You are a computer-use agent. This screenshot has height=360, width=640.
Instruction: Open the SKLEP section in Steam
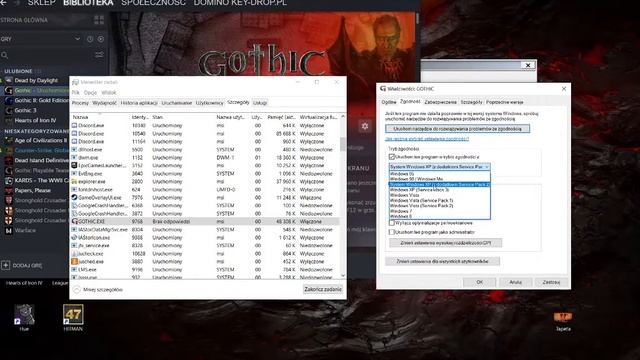click(42, 3)
